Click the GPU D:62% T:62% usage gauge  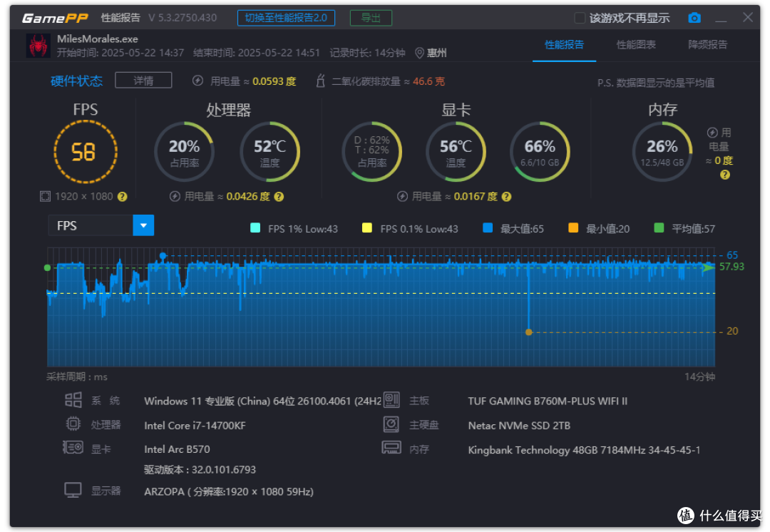pos(371,152)
